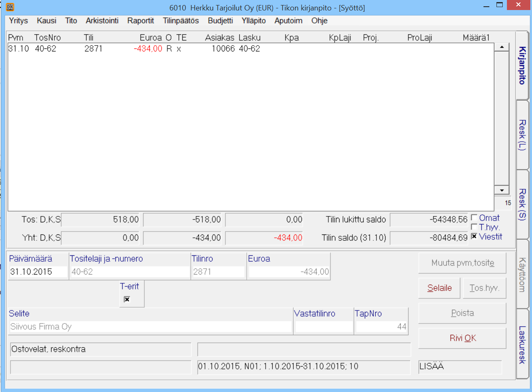Click the Tilin lukittu saldo value -54348,56

pyautogui.click(x=429, y=219)
